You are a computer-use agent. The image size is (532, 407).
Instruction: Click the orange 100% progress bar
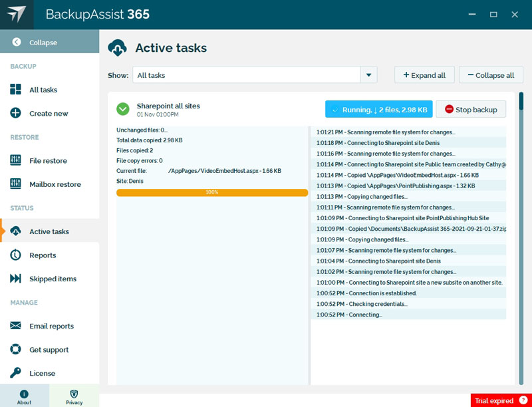(x=212, y=193)
